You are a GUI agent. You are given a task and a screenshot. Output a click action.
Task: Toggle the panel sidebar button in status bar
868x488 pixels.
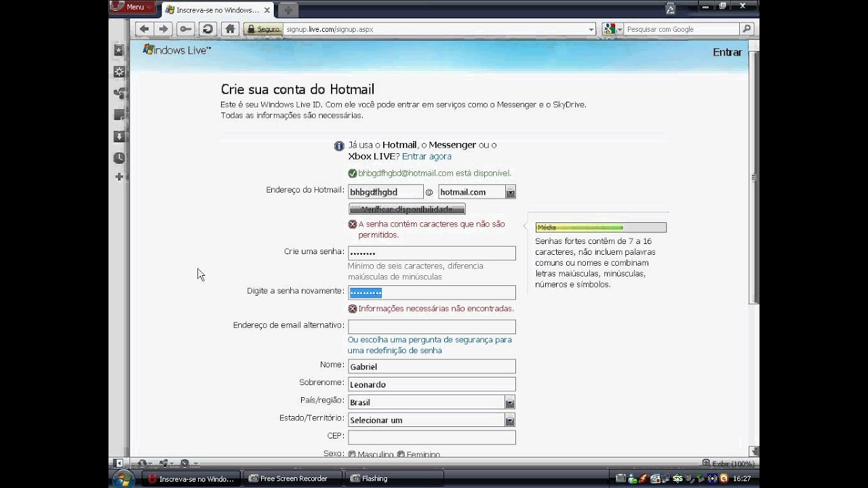tap(119, 464)
